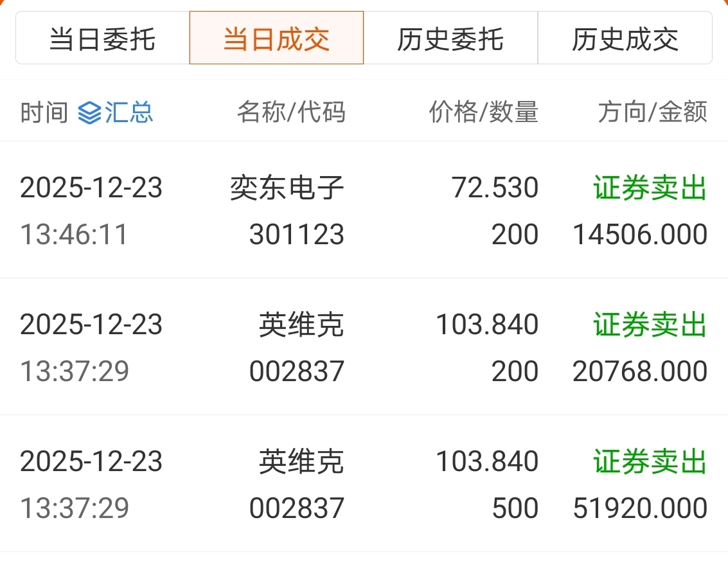Tap the 价格/数量 column header

(x=483, y=112)
